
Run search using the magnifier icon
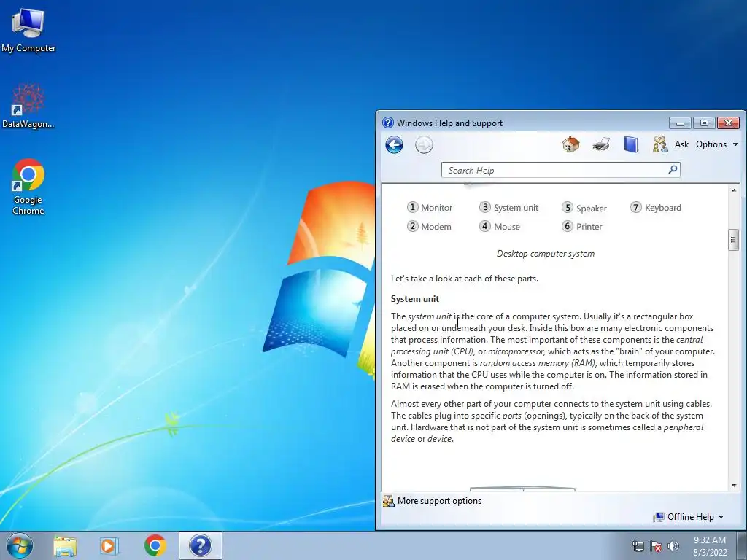click(673, 169)
